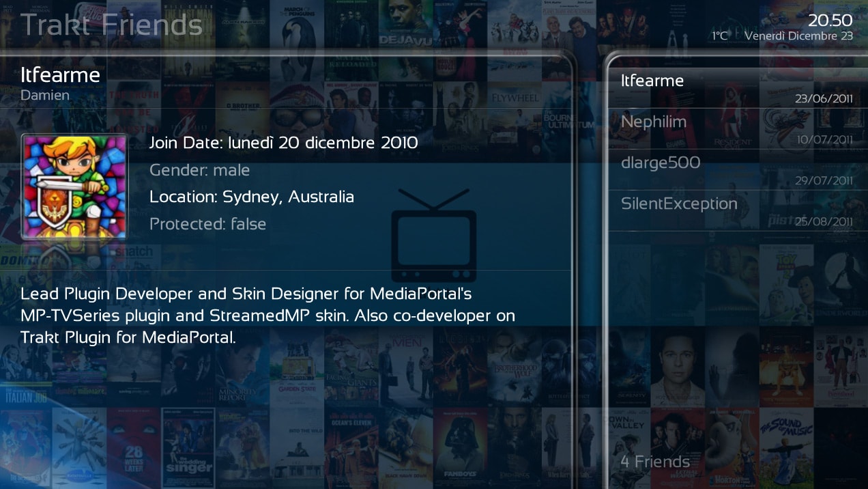Click the Protected: false line

pos(208,224)
